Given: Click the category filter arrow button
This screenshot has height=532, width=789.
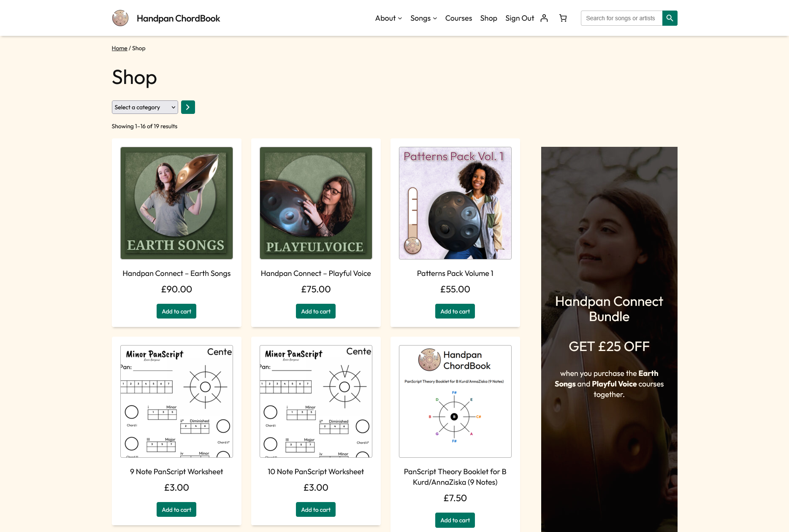Looking at the screenshot, I should [188, 107].
